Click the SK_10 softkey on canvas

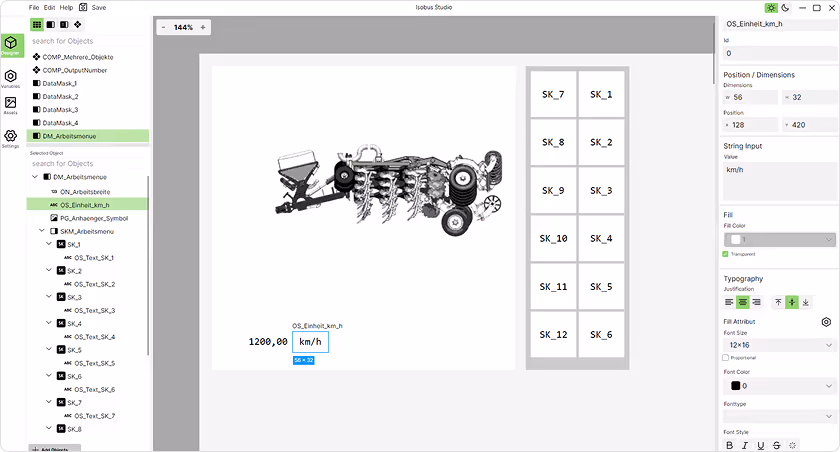(553, 238)
